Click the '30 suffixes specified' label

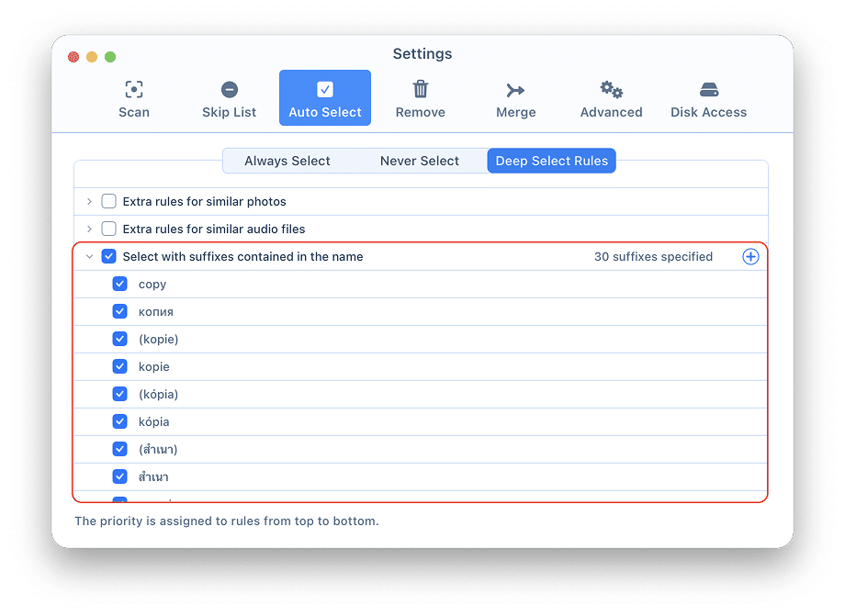click(653, 257)
